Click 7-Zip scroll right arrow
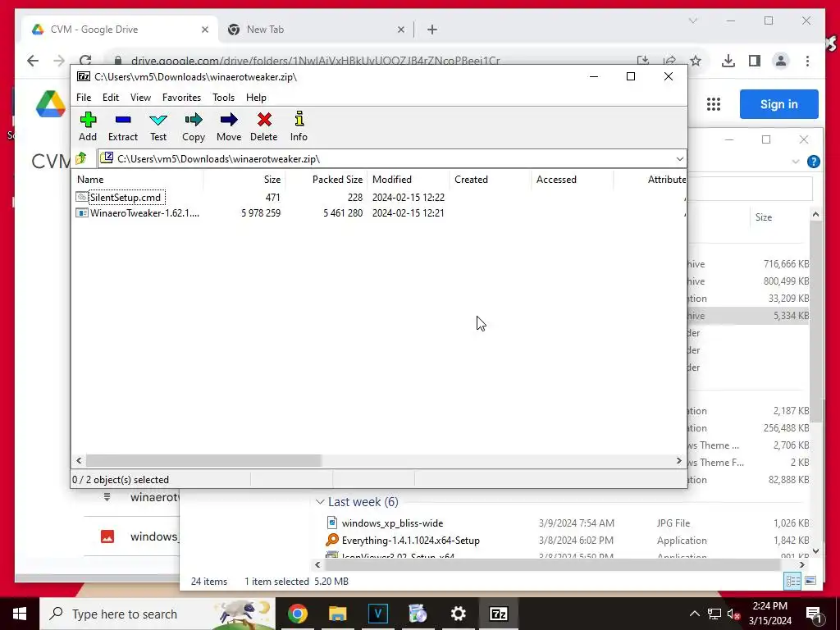 tap(678, 460)
